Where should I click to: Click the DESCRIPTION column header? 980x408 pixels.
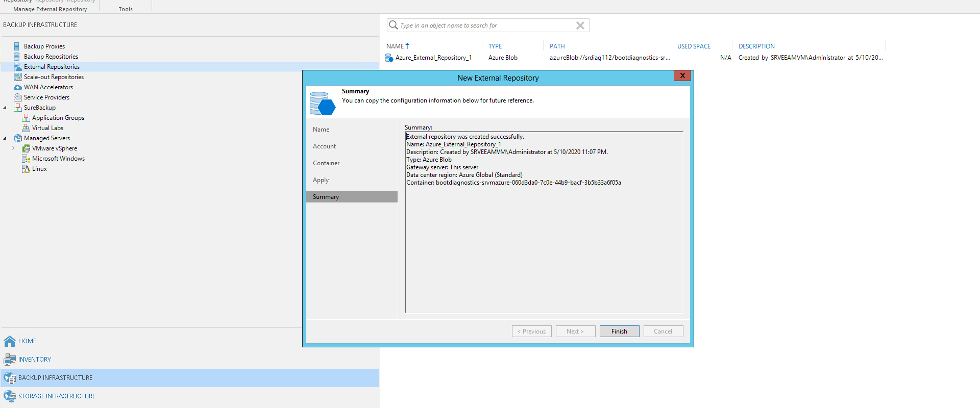pyautogui.click(x=756, y=46)
